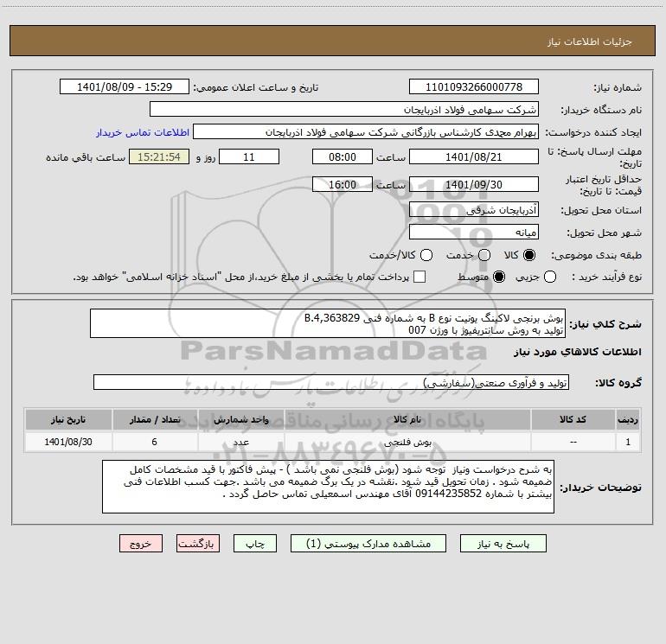Select the متوسط purchase type radio
Screen dimensions: 666x644
(499, 277)
